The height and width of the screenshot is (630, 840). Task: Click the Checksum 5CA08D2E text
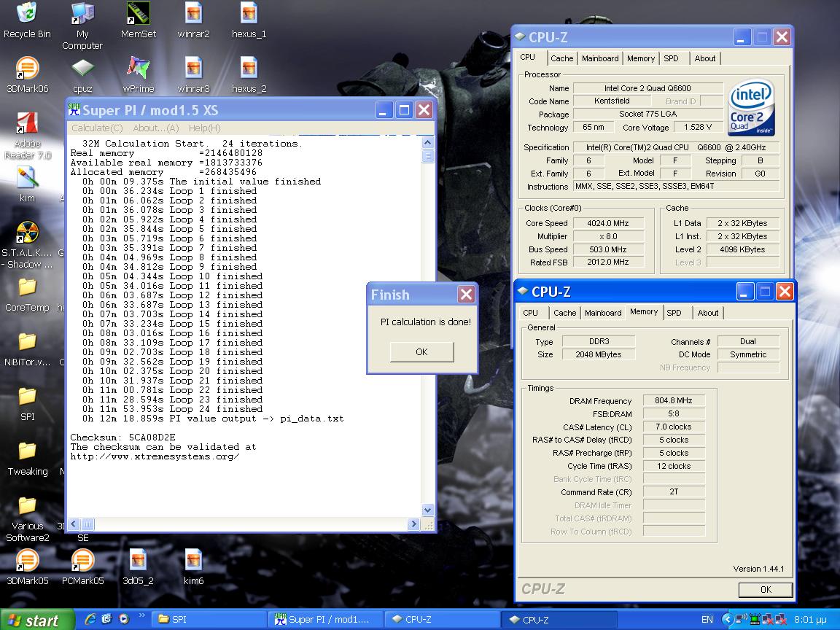pos(122,437)
